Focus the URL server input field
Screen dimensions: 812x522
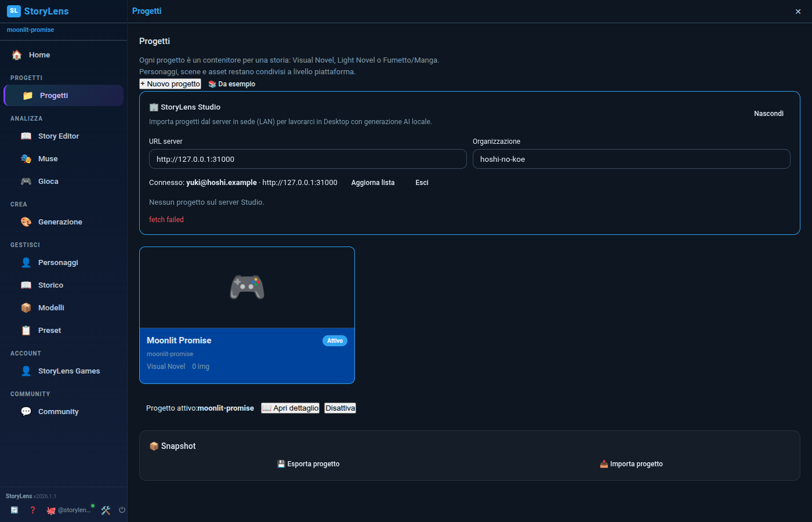308,159
